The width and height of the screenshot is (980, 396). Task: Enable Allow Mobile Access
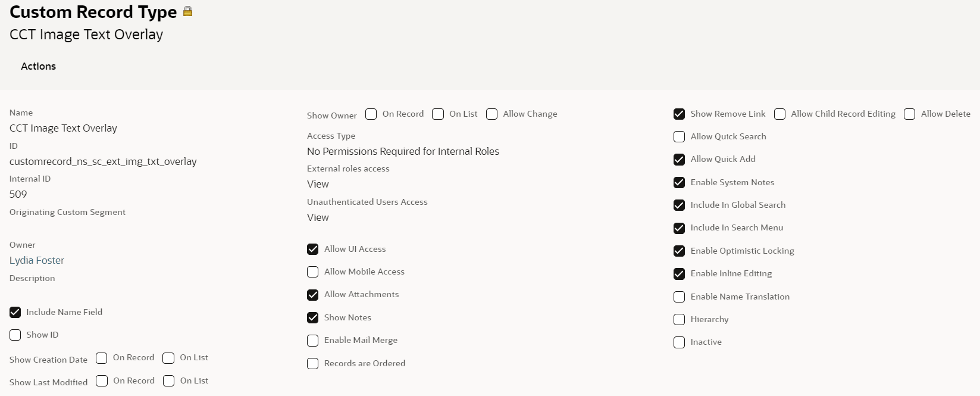313,272
